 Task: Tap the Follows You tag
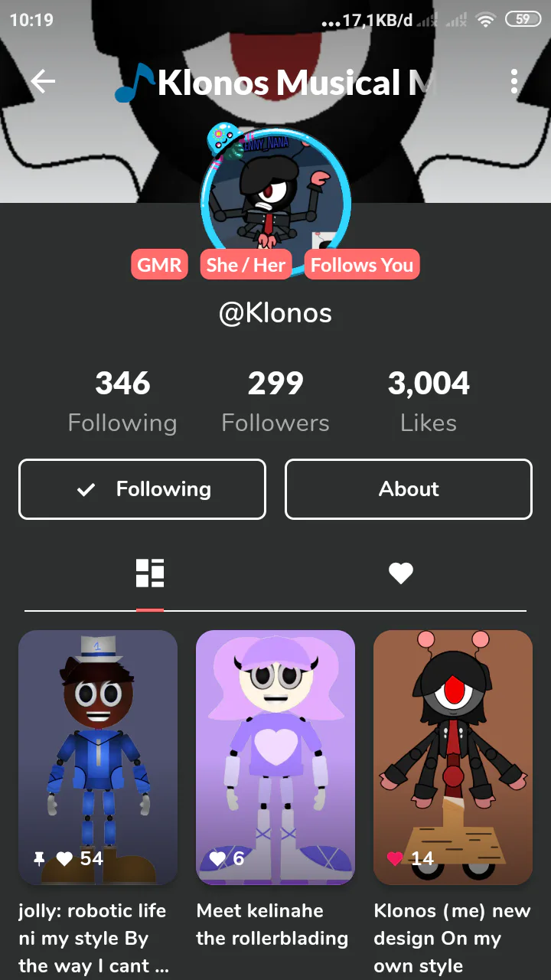tap(362, 265)
